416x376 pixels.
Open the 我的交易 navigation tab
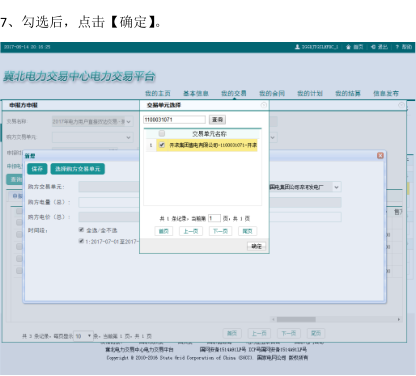click(234, 93)
